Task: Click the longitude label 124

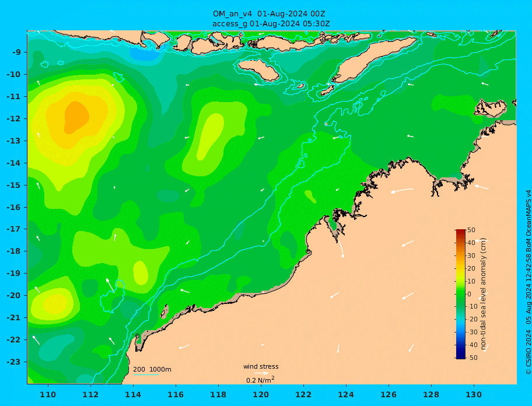Action: (x=346, y=394)
